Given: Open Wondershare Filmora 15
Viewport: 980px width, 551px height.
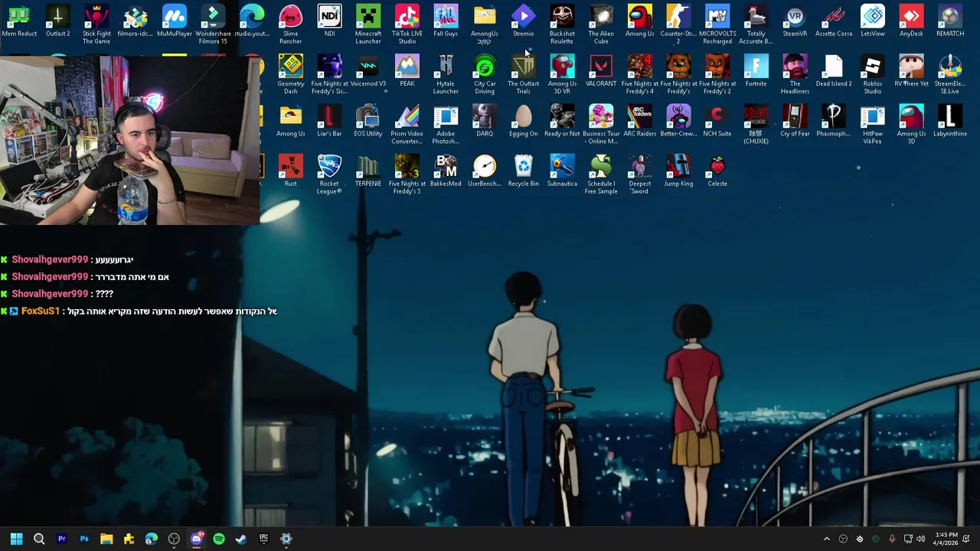Looking at the screenshot, I should [213, 24].
